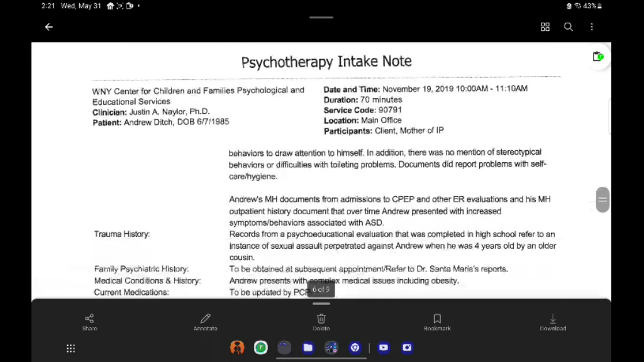Open document search with magnifier icon

[x=569, y=27]
